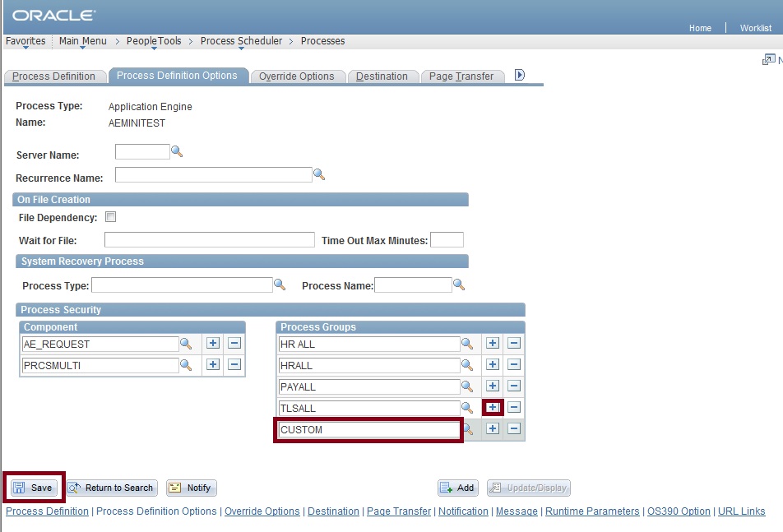
Task: Open lookup for TLSALL process group
Action: pos(467,408)
